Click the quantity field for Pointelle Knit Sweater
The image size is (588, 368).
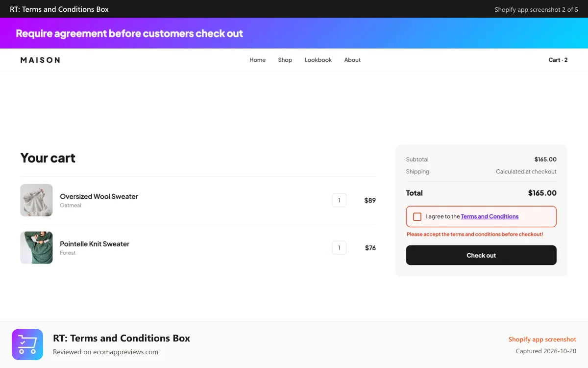coord(339,248)
